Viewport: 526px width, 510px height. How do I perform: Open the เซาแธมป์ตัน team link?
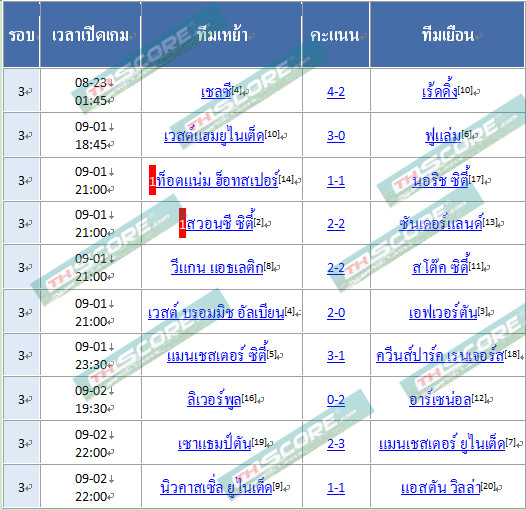click(215, 444)
